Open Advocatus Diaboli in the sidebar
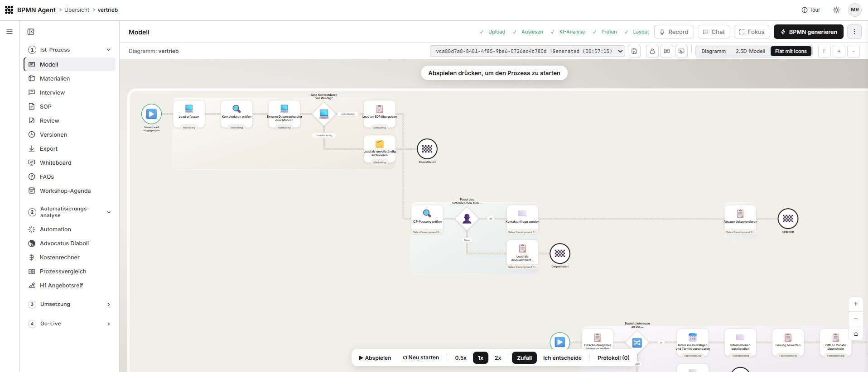 [x=70, y=243]
